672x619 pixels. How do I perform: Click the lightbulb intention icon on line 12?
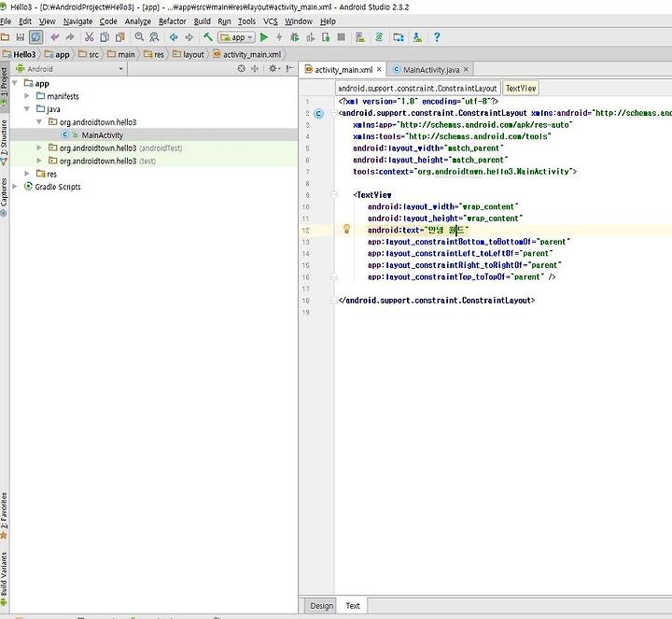(x=346, y=230)
